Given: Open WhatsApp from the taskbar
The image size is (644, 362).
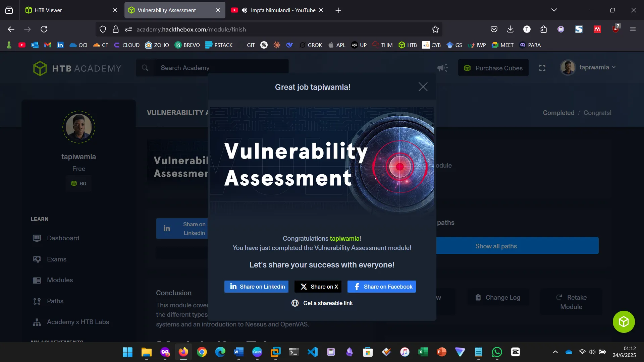Looking at the screenshot, I should 497,352.
